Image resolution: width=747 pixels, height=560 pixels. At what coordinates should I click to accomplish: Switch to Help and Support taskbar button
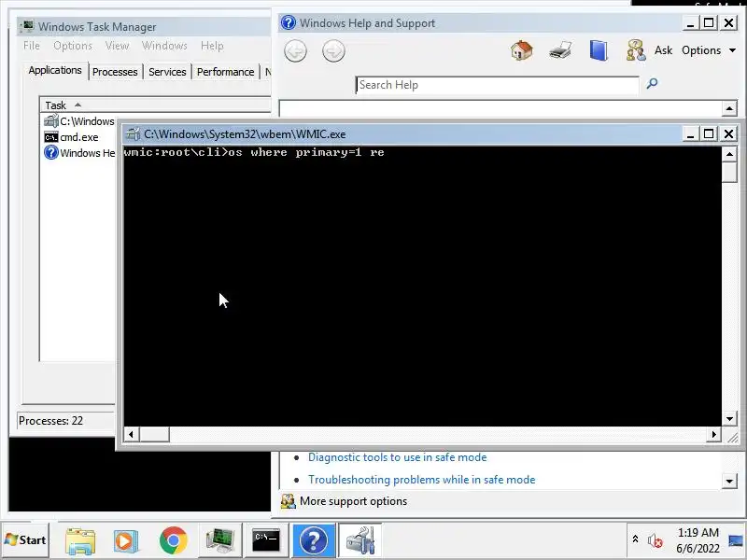(313, 540)
